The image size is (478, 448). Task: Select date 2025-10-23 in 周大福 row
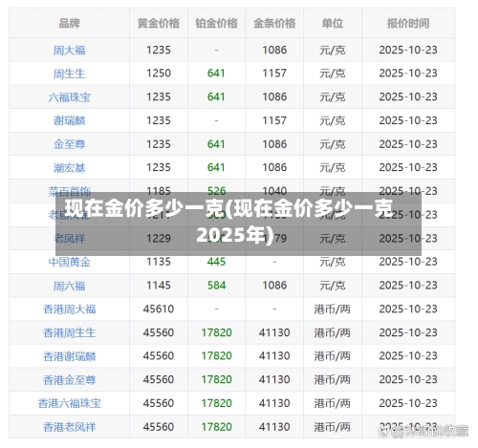click(408, 50)
